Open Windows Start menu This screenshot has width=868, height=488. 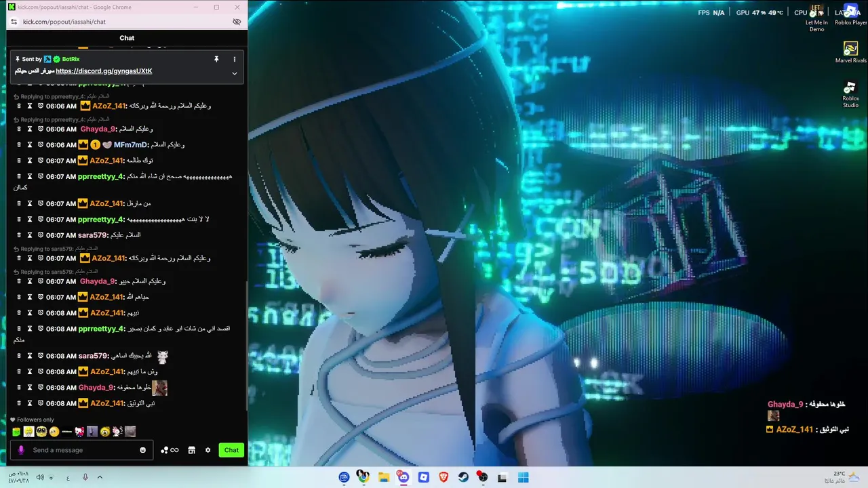point(523,477)
